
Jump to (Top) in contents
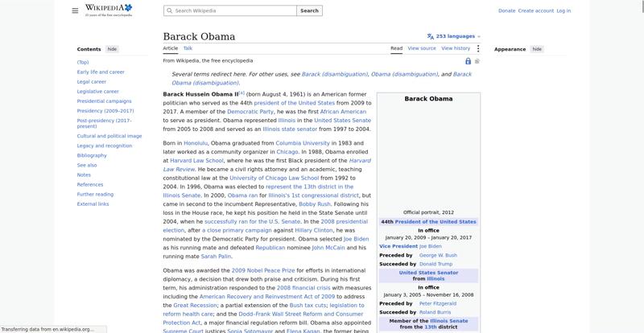(x=83, y=63)
